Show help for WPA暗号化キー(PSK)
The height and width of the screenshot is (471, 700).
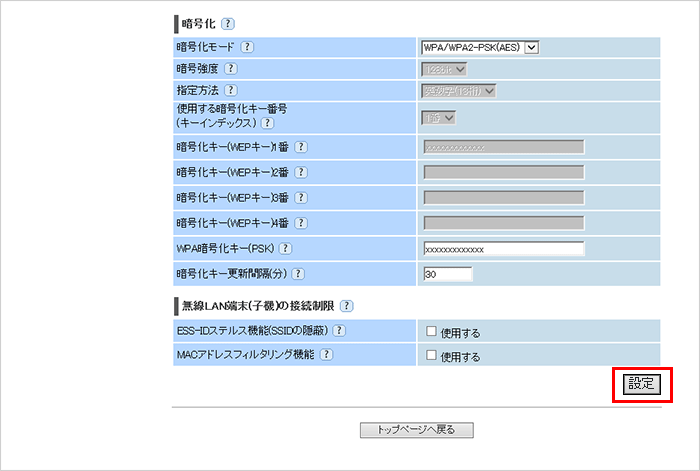click(x=285, y=248)
